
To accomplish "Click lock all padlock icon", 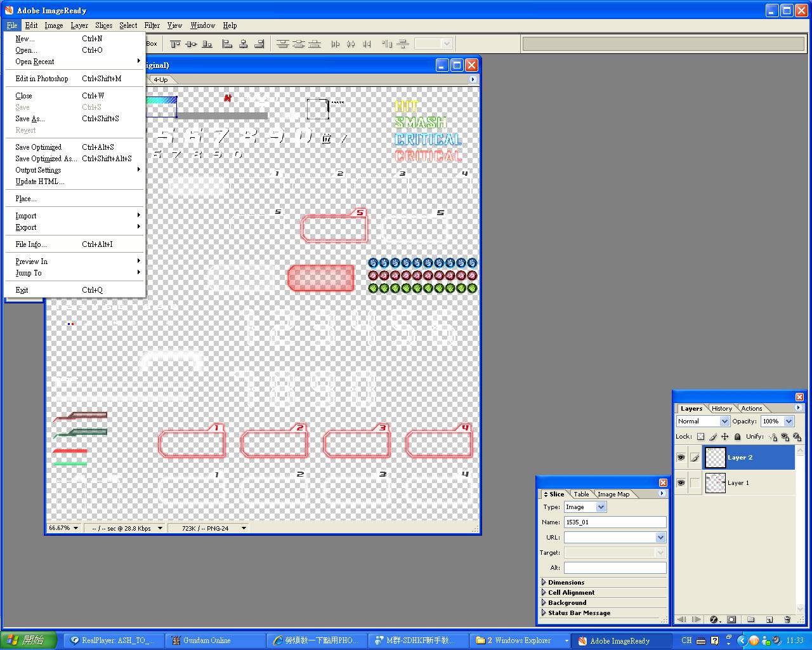I will tap(737, 437).
